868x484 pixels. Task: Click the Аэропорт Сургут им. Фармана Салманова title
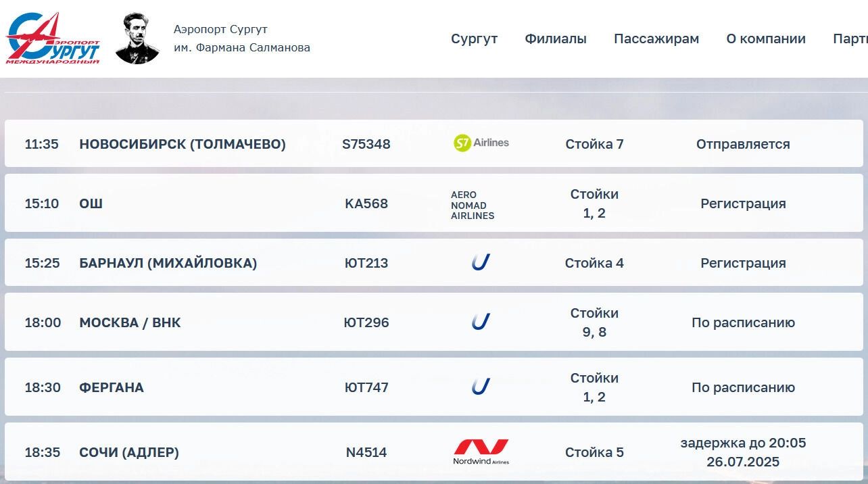click(x=242, y=39)
